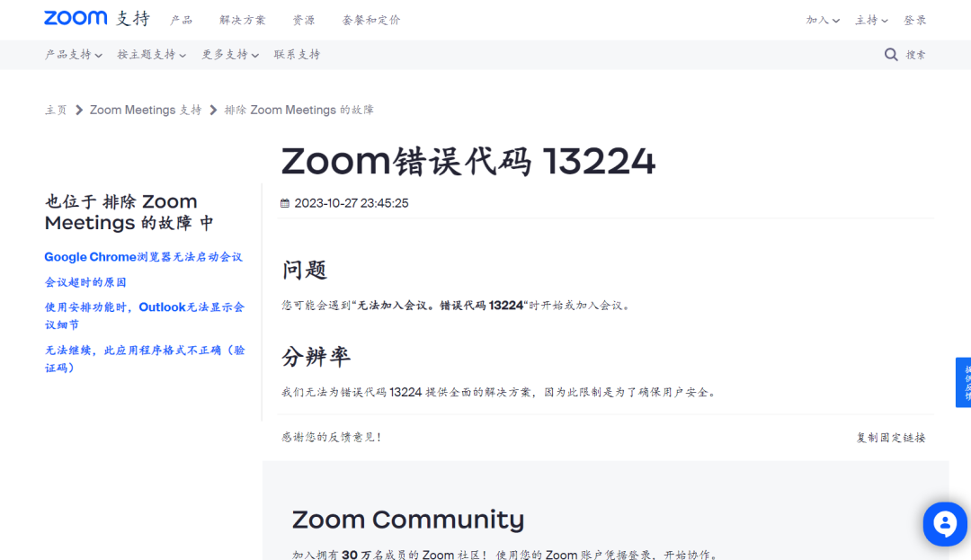The image size is (971, 560).
Task: Open the 资源 menu item
Action: click(x=304, y=20)
